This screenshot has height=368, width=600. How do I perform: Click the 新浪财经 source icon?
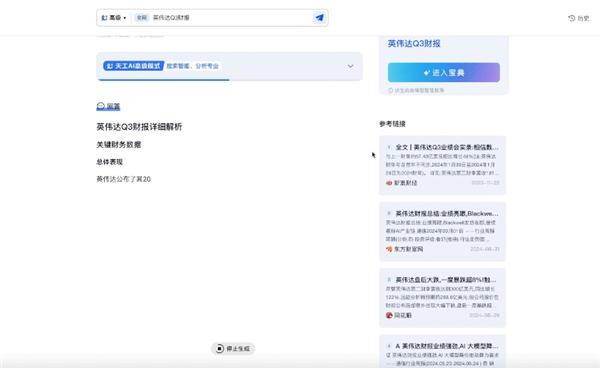coord(389,183)
